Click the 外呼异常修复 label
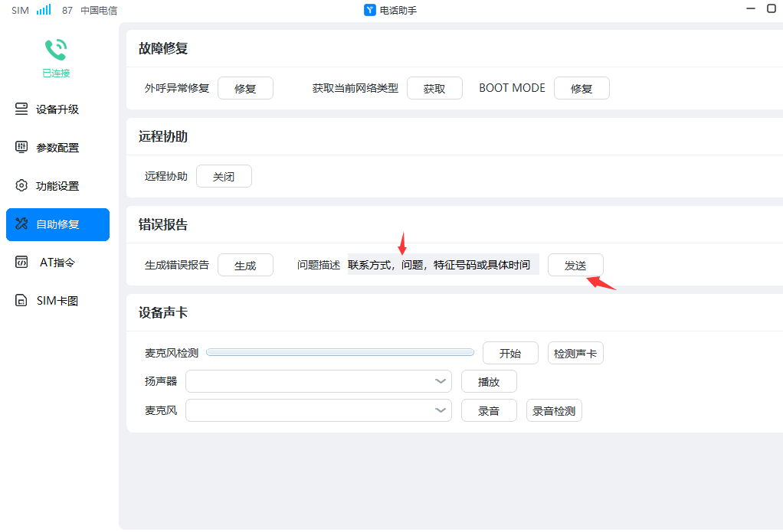The width and height of the screenshot is (783, 532). 177,88
